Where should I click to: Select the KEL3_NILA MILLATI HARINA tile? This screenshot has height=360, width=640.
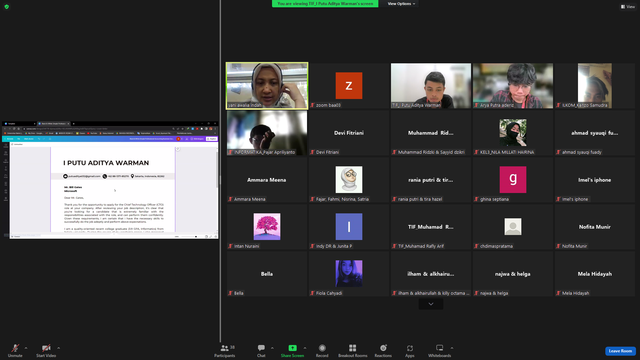point(513,133)
